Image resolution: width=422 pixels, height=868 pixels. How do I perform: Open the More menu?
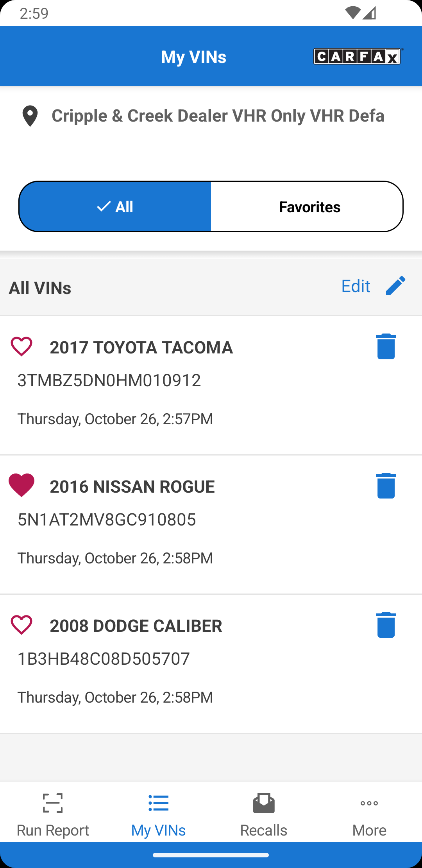[x=369, y=814]
